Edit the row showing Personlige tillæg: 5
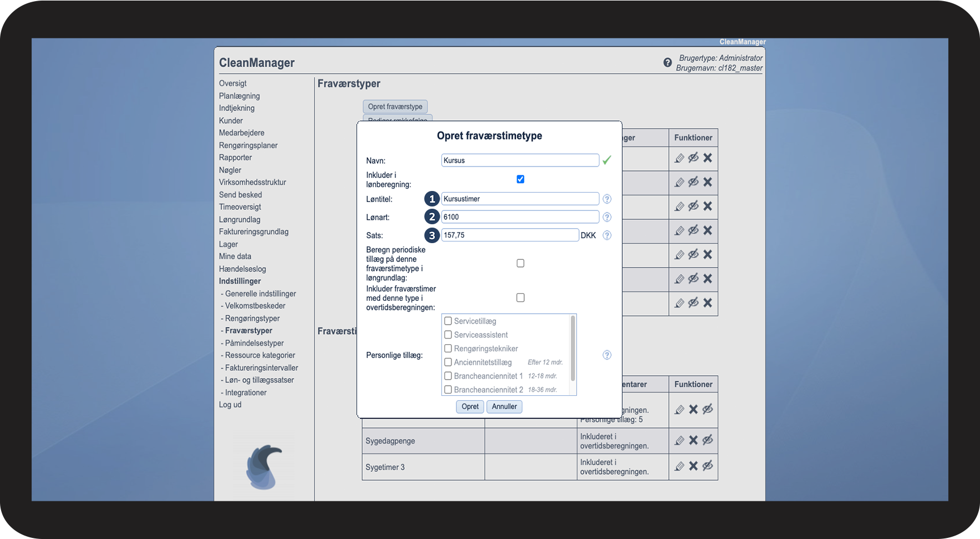980x539 pixels. point(679,410)
